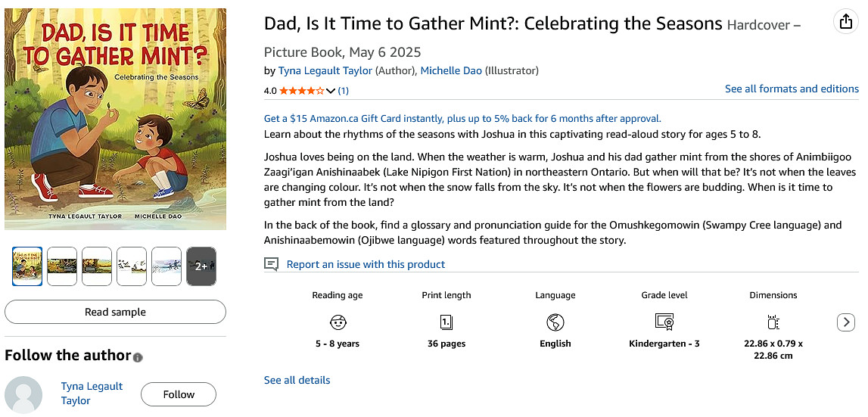Expand the star rating dropdown arrow
The image size is (868, 417).
330,91
